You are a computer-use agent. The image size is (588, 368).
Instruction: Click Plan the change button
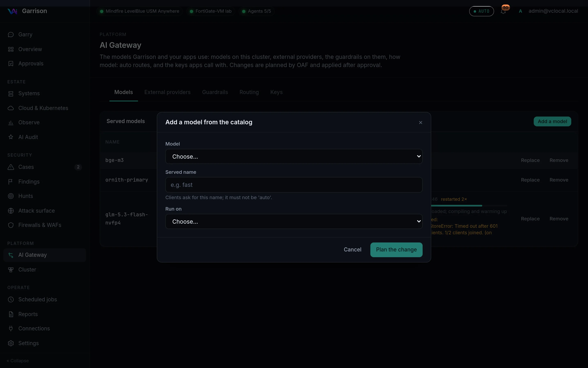click(x=396, y=250)
